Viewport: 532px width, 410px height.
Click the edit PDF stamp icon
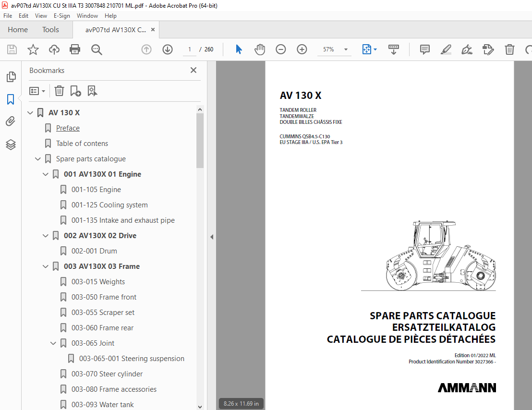pyautogui.click(x=488, y=49)
